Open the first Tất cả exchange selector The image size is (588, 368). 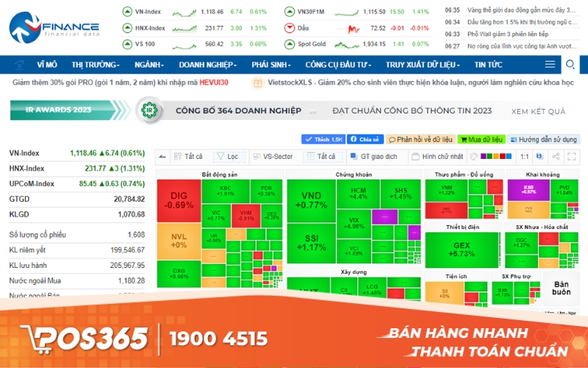click(189, 157)
